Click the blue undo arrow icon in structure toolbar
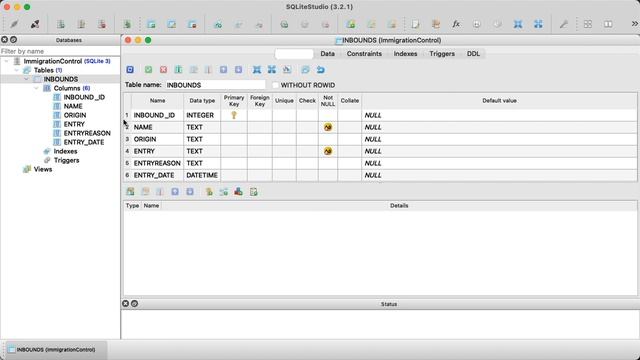The height and width of the screenshot is (360, 640). 321,70
